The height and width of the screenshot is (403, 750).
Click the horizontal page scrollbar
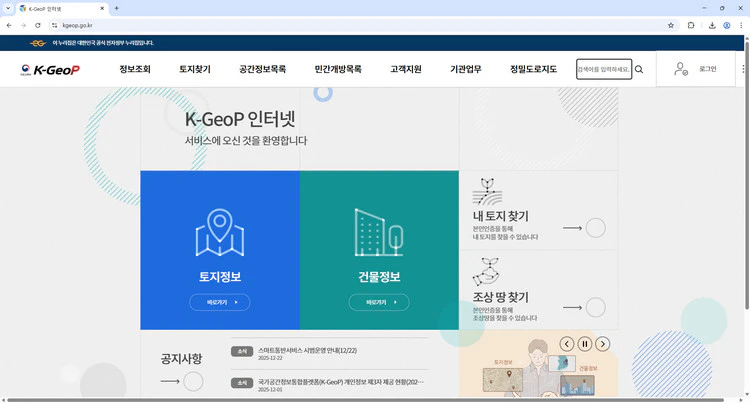tap(365, 400)
